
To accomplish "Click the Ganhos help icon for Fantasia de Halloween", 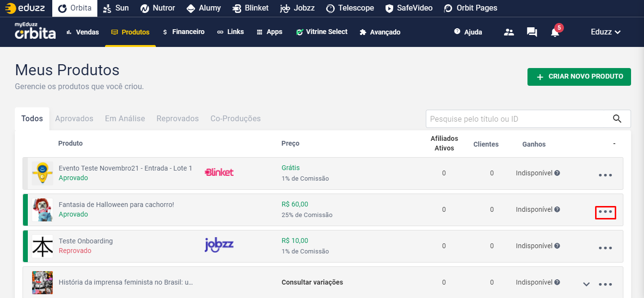I will coord(557,209).
